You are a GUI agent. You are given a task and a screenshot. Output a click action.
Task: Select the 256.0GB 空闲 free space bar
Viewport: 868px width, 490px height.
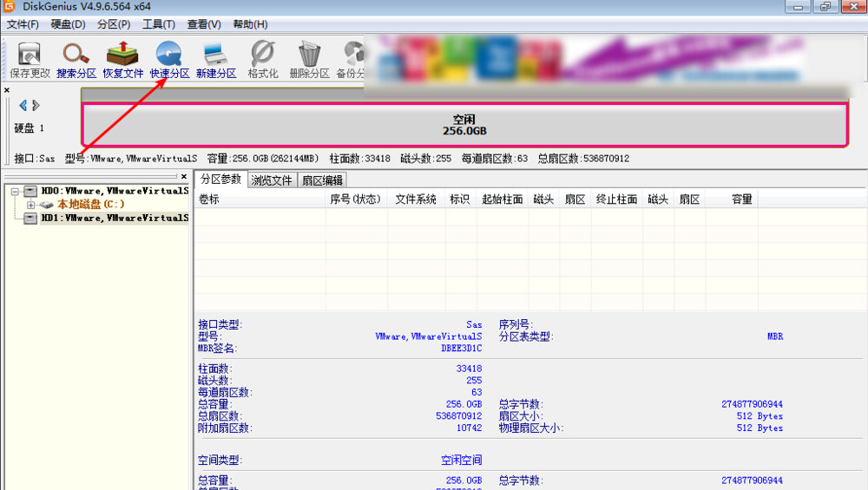pos(464,125)
